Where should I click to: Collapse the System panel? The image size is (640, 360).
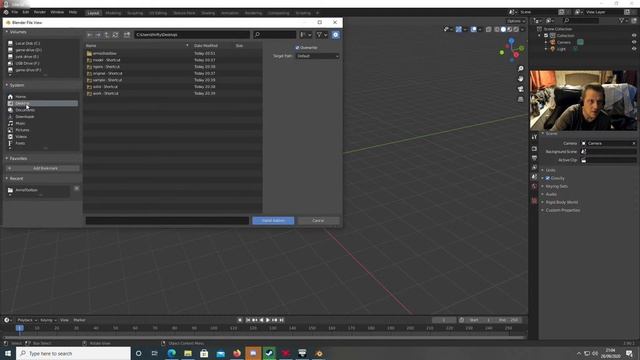pyautogui.click(x=7, y=85)
